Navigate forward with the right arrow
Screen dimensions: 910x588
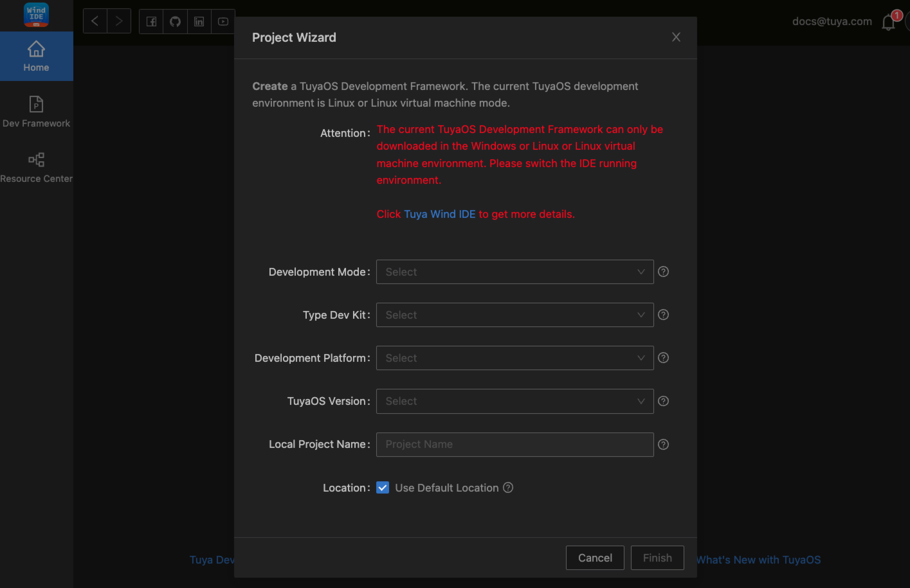(x=119, y=21)
